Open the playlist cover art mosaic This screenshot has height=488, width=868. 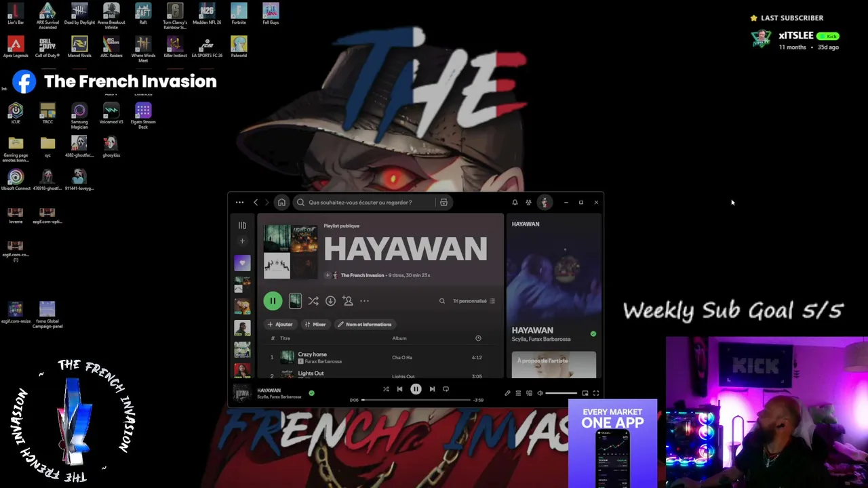tap(290, 251)
